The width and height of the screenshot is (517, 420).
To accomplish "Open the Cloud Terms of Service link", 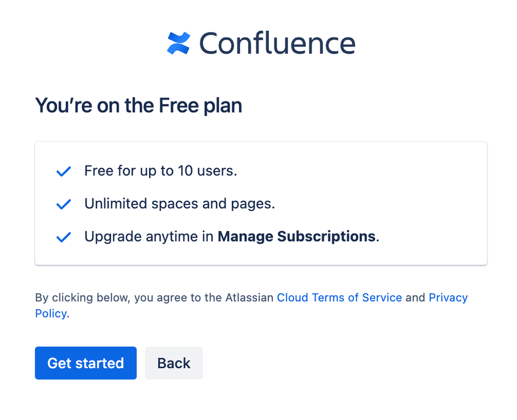I will tap(339, 297).
